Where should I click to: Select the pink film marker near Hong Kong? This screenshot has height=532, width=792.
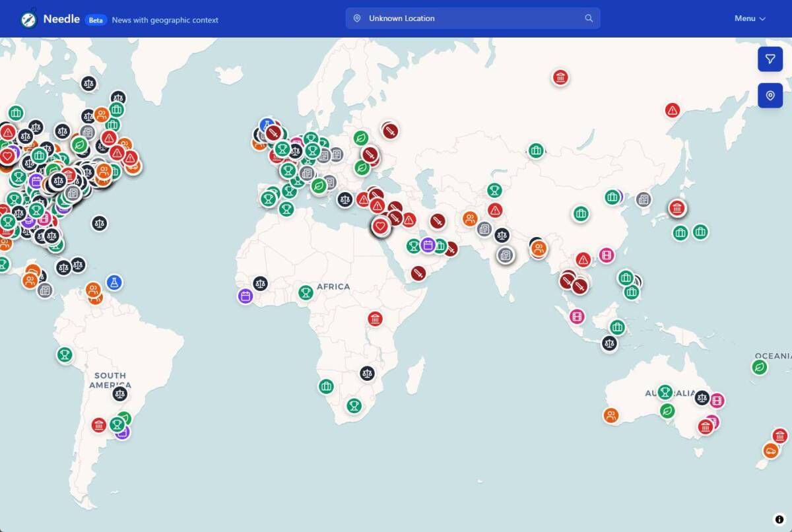607,255
